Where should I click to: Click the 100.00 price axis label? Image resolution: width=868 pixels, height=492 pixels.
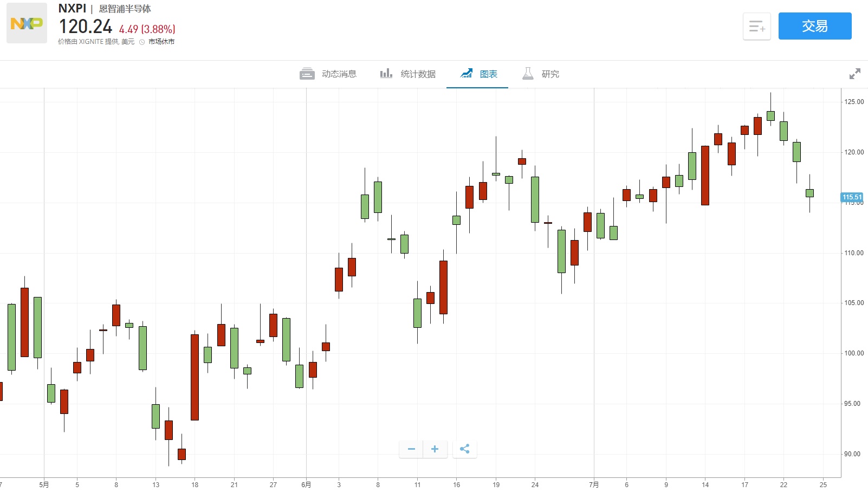coord(854,353)
